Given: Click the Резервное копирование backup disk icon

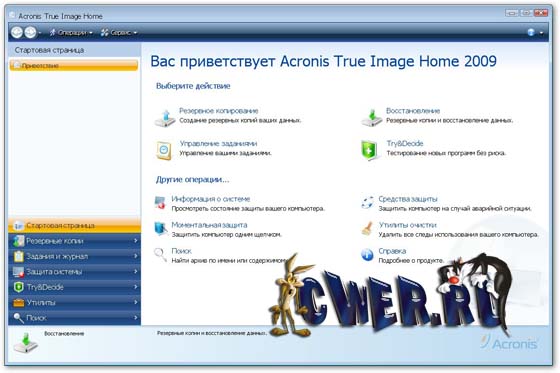Looking at the screenshot, I should tap(165, 118).
